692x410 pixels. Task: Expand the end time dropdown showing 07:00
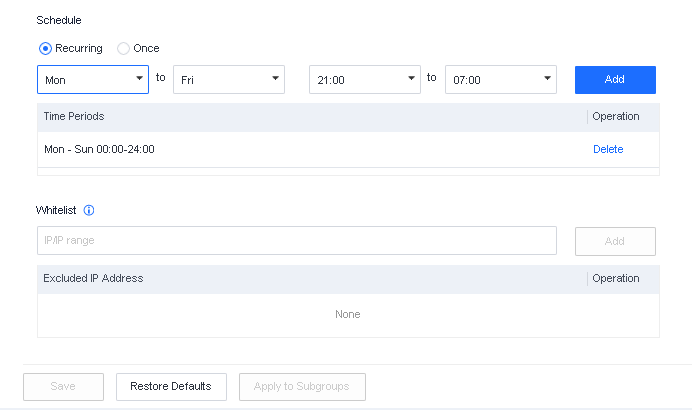[501, 79]
